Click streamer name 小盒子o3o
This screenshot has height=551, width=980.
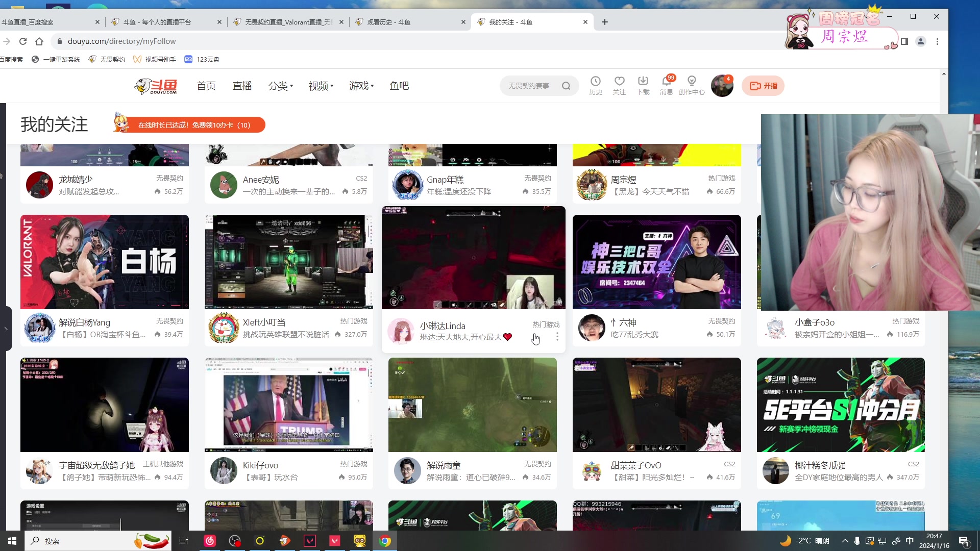pos(815,322)
